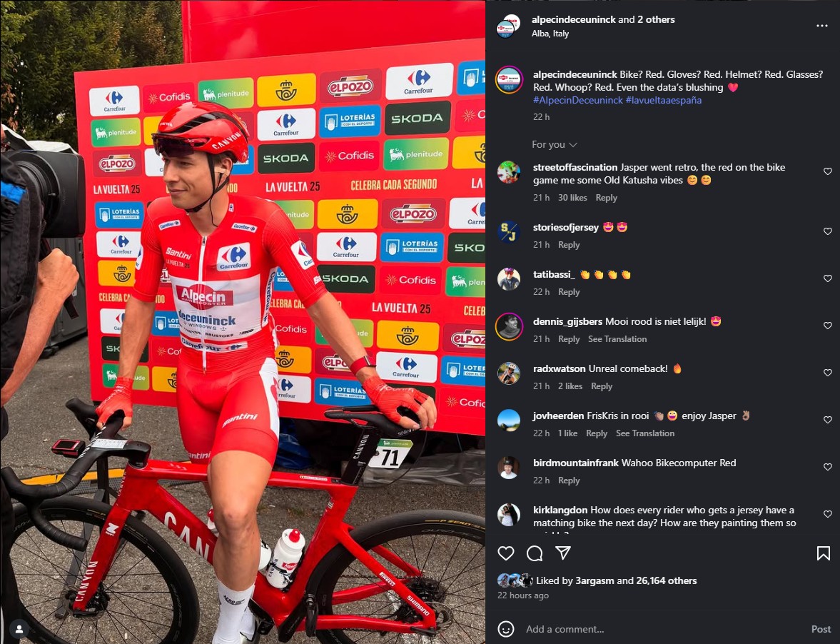The width and height of the screenshot is (840, 644).
Task: Save the post with the bookmark icon
Action: (x=823, y=553)
